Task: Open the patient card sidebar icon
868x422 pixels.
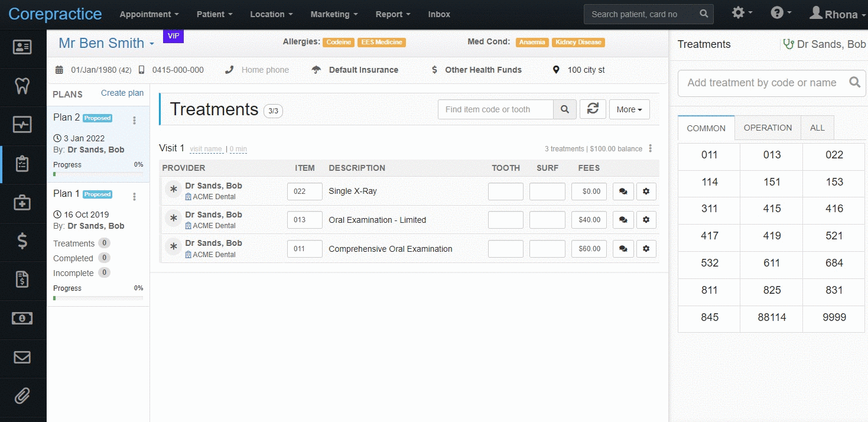Action: coord(22,47)
